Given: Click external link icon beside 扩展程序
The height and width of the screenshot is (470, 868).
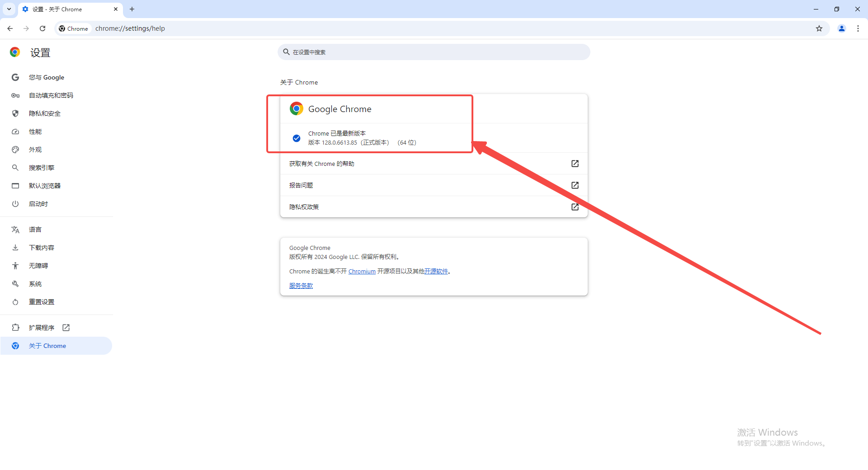Looking at the screenshot, I should pos(66,328).
